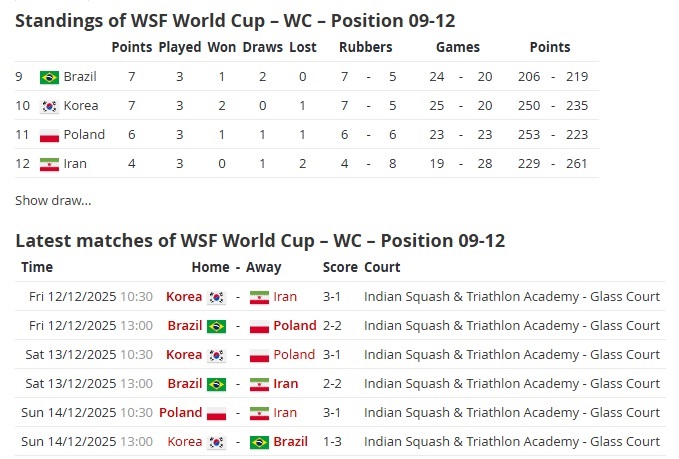Click Poland's flag in the Fri 13:00 match
679x459 pixels.
coord(259,326)
